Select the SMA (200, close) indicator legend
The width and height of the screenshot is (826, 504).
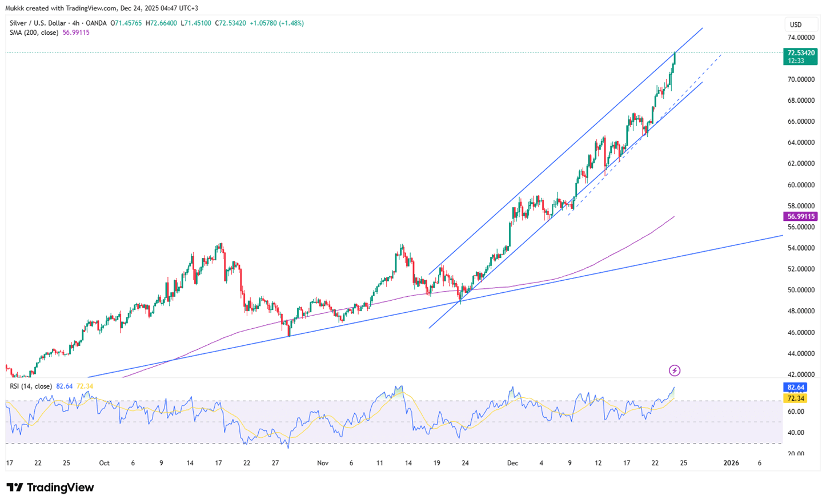pos(34,33)
